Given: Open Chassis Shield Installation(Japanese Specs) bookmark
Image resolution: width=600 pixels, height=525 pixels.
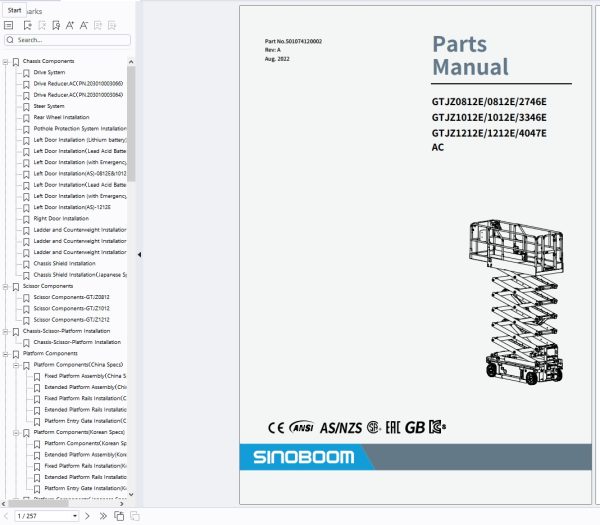Looking at the screenshot, I should pyautogui.click(x=80, y=275).
